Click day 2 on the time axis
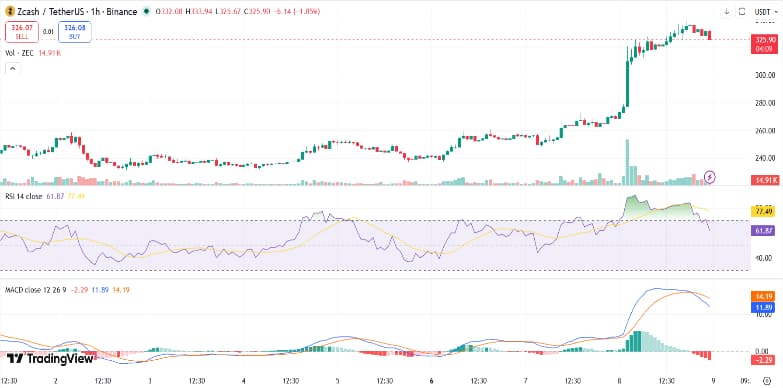The height and width of the screenshot is (388, 783). (56, 381)
